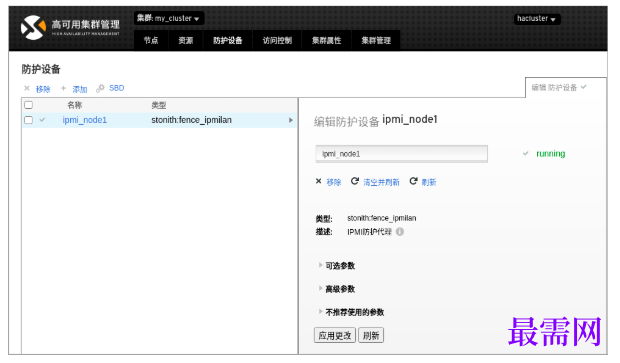Click the 清空并刷新 link

pyautogui.click(x=381, y=182)
